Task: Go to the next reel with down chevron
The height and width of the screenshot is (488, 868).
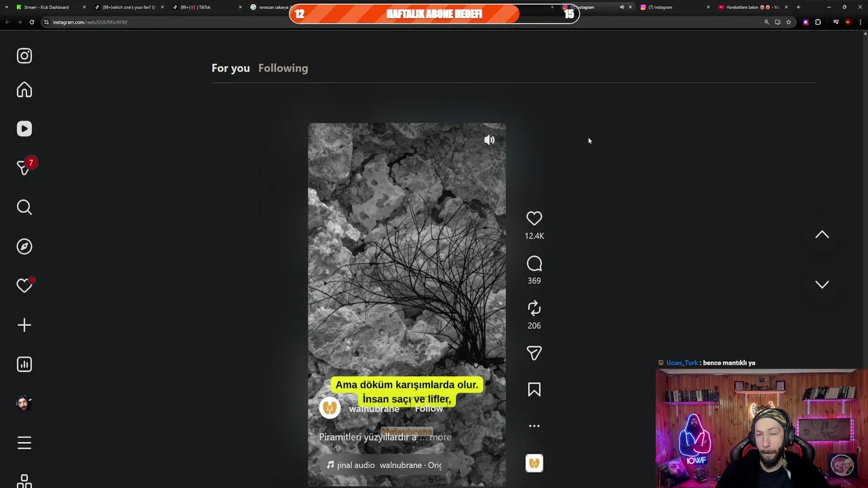Action: click(822, 285)
